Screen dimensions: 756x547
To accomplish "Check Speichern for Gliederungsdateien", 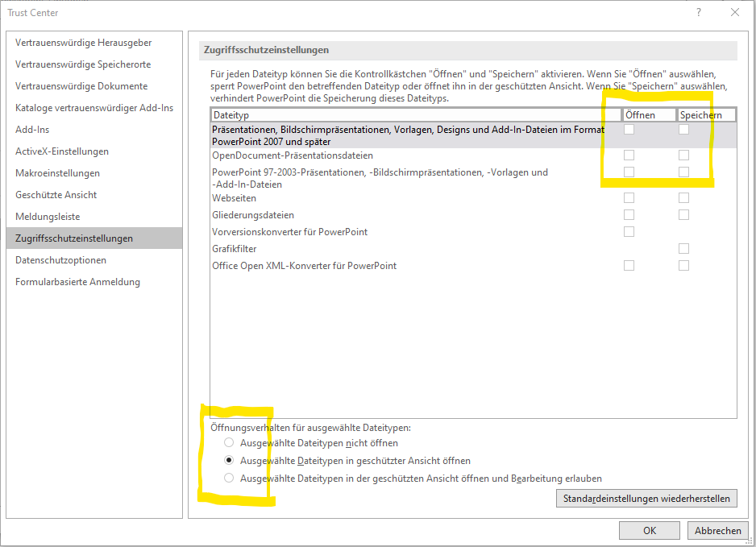I will [683, 214].
